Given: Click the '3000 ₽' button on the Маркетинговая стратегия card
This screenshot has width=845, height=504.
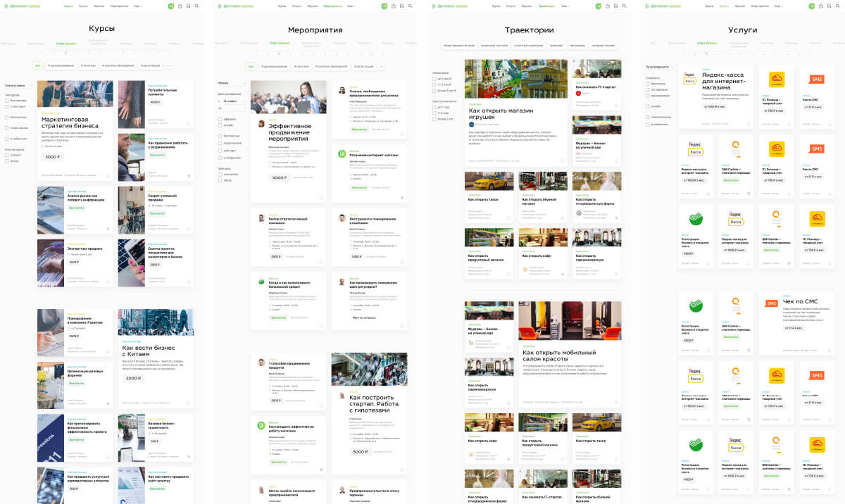Looking at the screenshot, I should point(53,157).
